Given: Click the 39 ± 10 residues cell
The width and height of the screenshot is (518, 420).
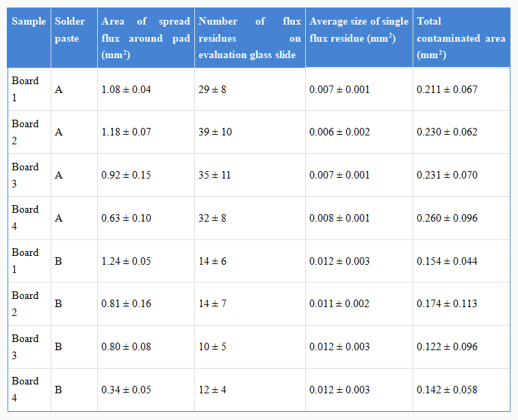Looking at the screenshot, I should (x=215, y=132).
